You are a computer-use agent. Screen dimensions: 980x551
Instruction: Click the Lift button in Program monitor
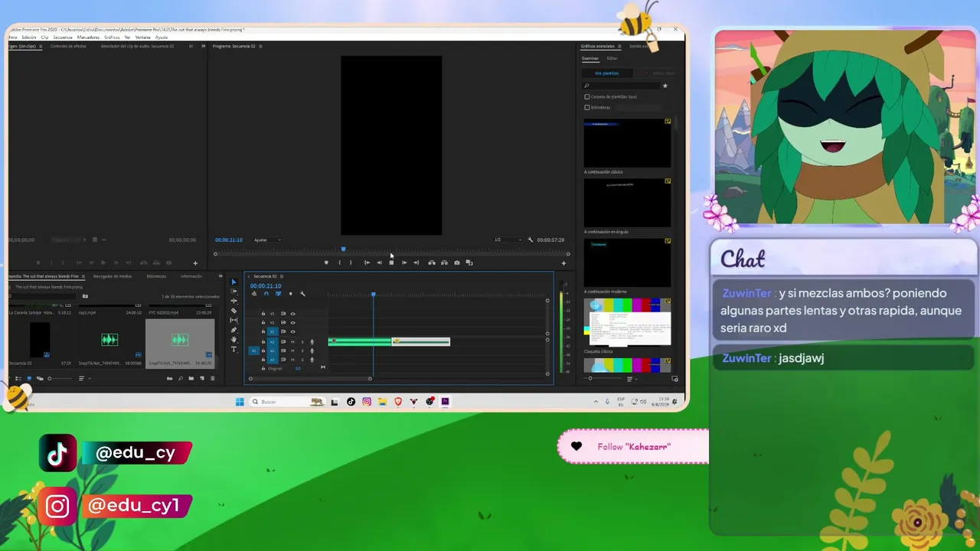pos(432,262)
